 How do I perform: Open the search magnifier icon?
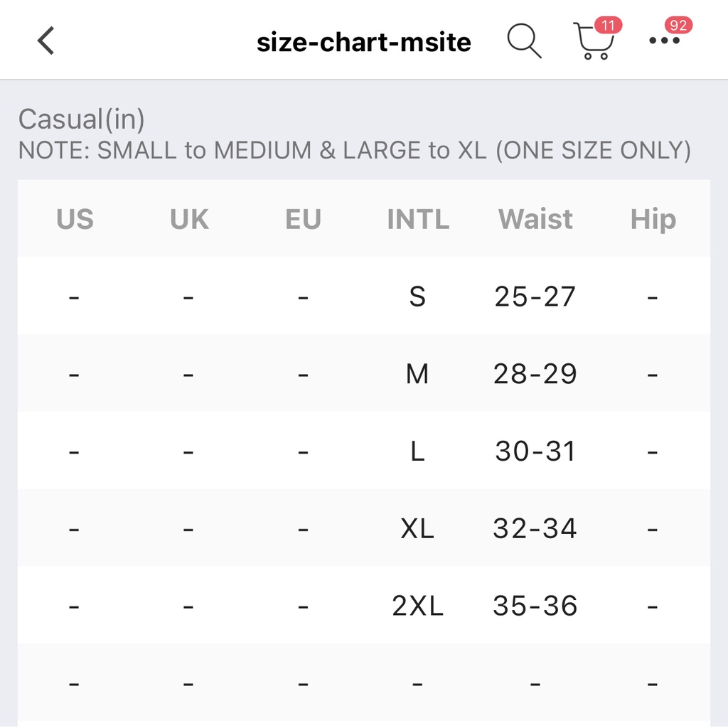(x=524, y=41)
